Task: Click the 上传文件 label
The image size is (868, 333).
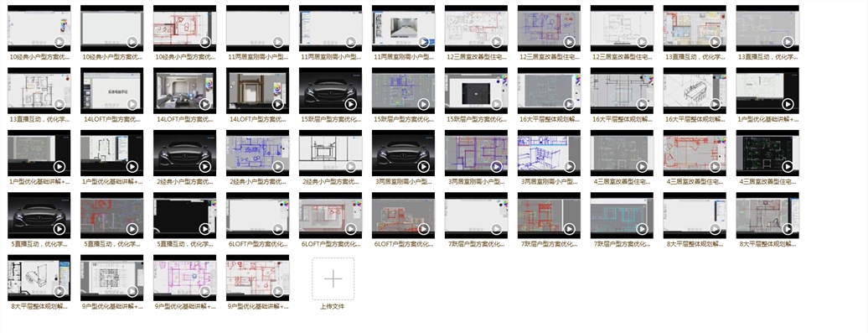Action: pyautogui.click(x=332, y=306)
